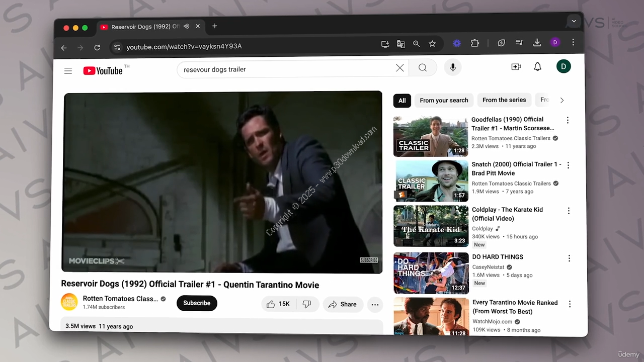Open The Karate Kid video thumbnail
The image size is (644, 362).
click(x=431, y=226)
